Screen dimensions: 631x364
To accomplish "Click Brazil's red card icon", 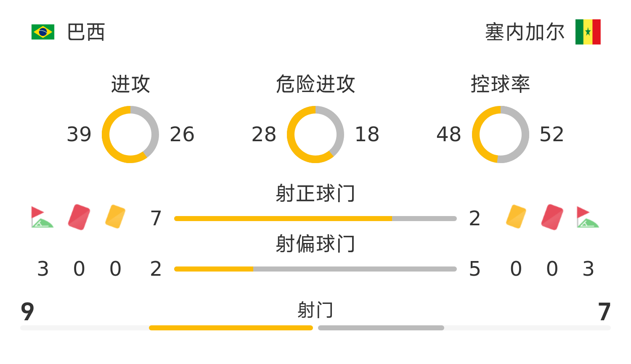I will point(79,217).
